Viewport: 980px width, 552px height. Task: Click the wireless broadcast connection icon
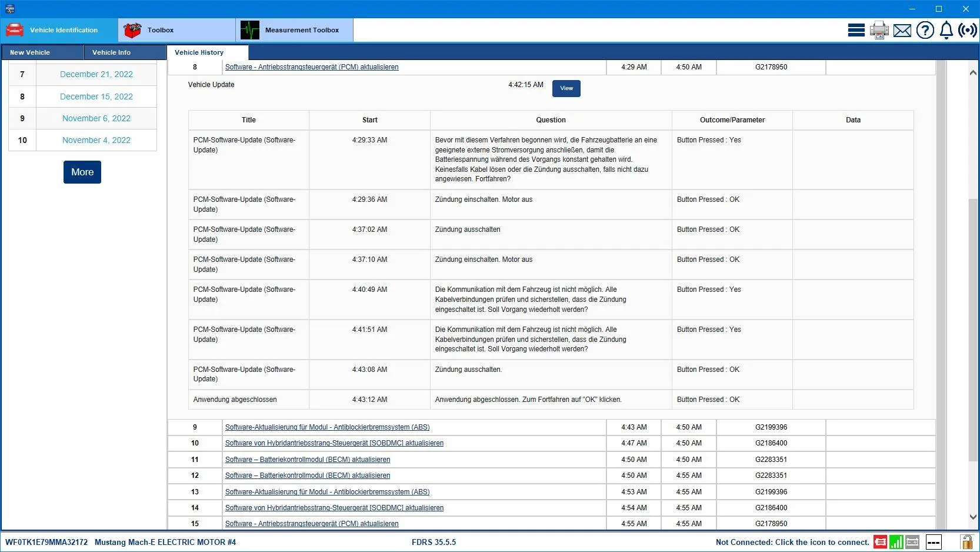[967, 30]
